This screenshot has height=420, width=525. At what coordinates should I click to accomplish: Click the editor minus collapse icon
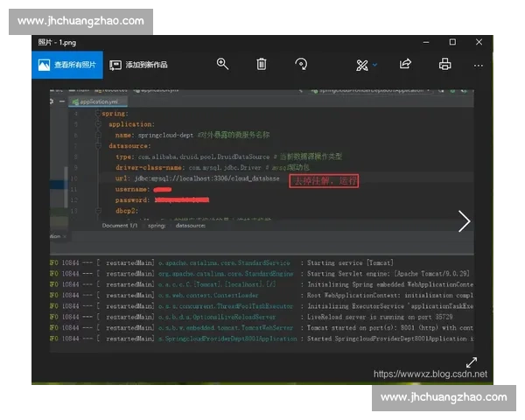62,101
